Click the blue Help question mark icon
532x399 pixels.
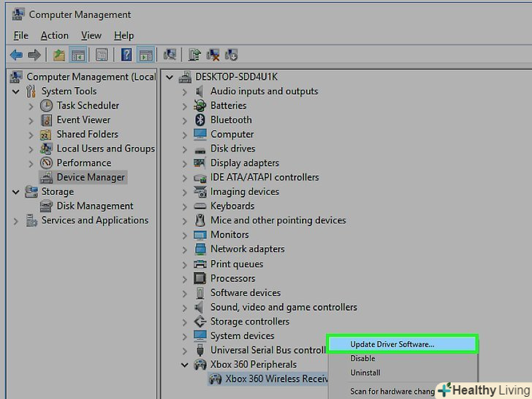click(x=126, y=55)
